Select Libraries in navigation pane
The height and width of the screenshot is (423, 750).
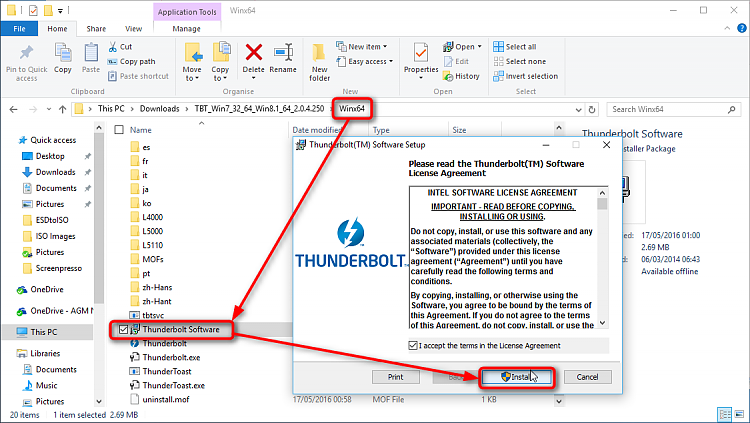[45, 354]
